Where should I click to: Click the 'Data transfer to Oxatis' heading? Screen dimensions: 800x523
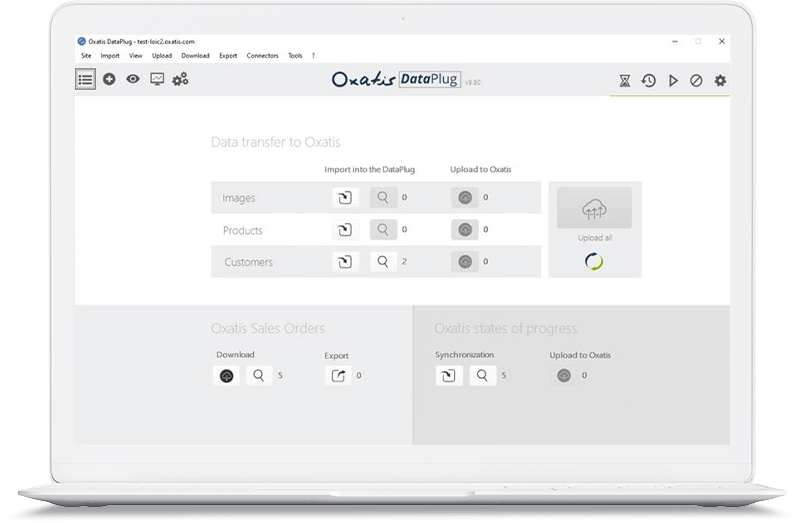[x=276, y=142]
